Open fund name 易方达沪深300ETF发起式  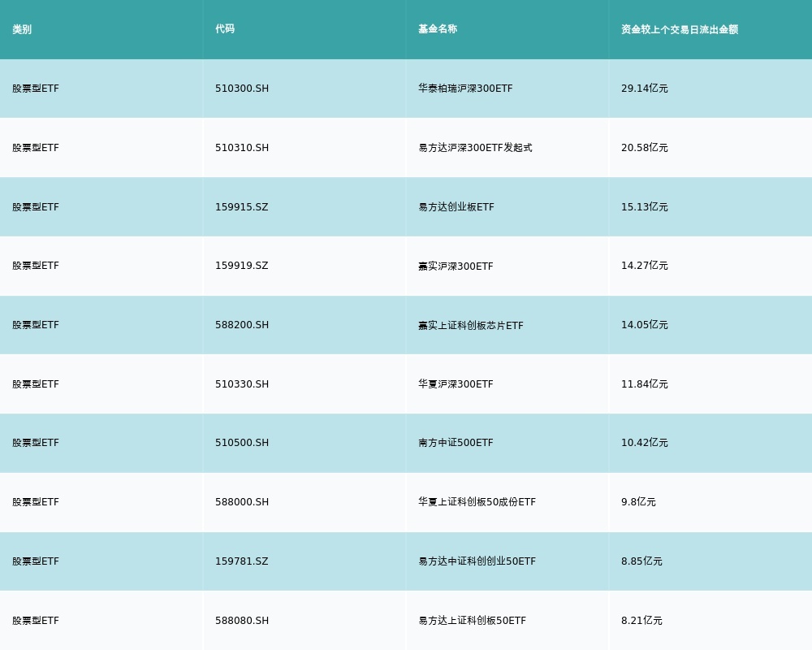tap(475, 148)
